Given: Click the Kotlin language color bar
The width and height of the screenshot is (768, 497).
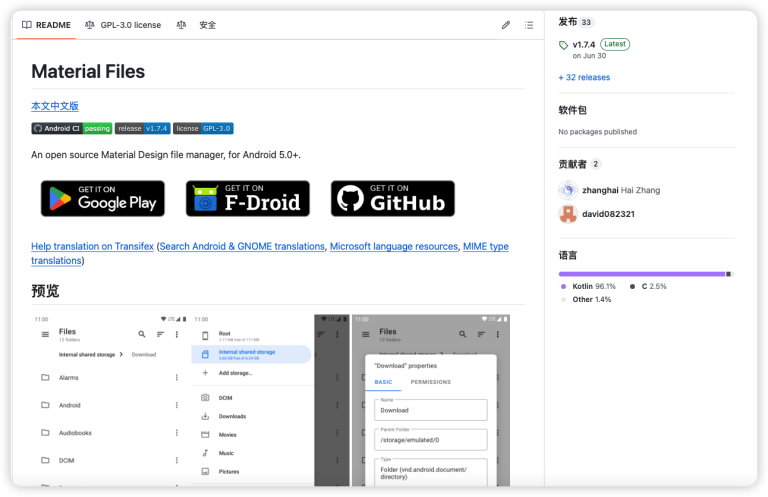Looking at the screenshot, I should click(x=641, y=273).
